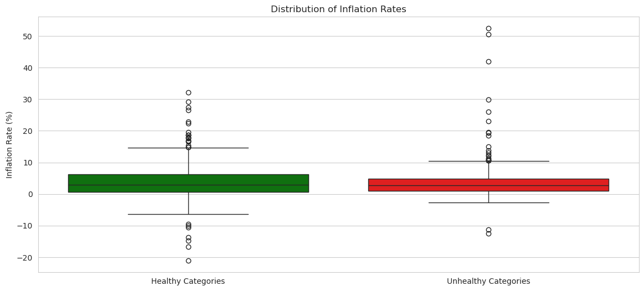
Task: Click the lowest Healthy Categories outlier point
Action: [188, 261]
